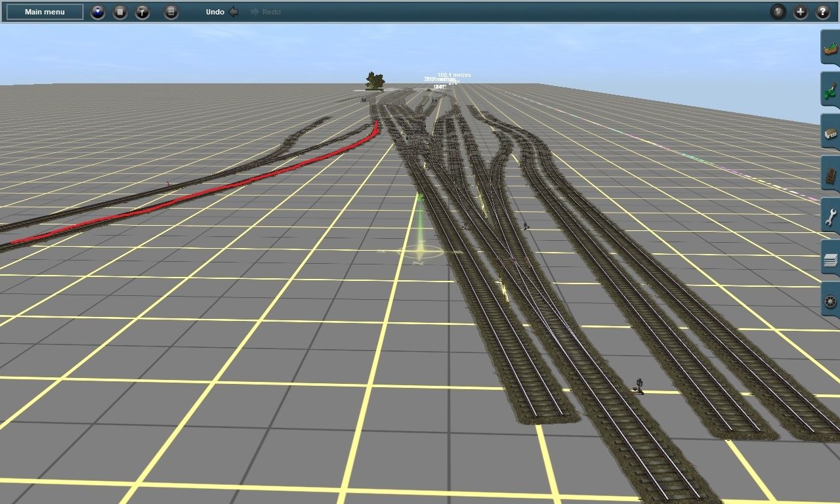The height and width of the screenshot is (504, 840).
Task: Click the greyed-out Redo button
Action: [x=266, y=12]
